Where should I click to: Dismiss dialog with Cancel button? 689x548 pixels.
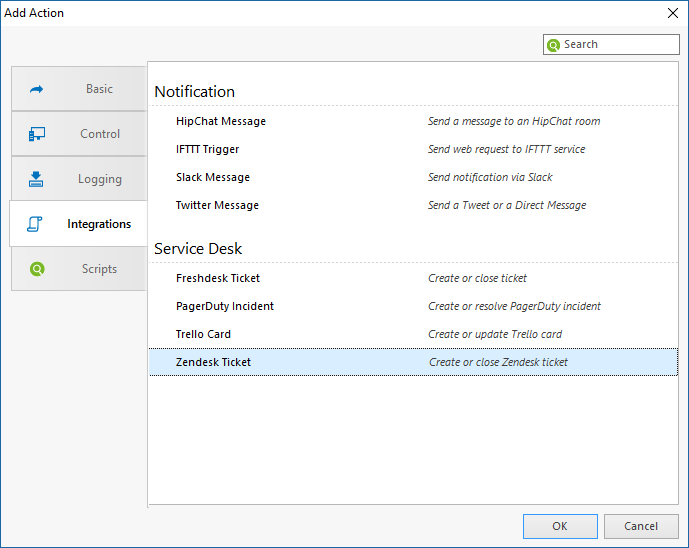tap(641, 526)
